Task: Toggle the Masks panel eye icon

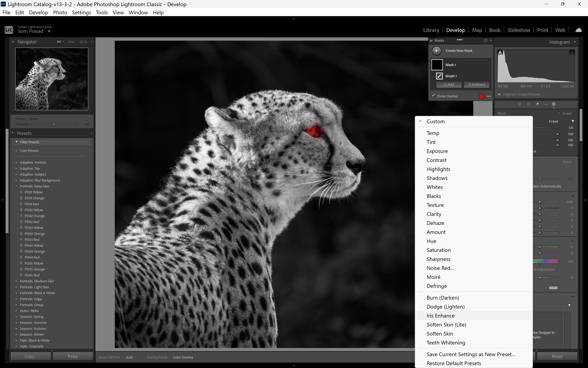Action: (x=431, y=41)
